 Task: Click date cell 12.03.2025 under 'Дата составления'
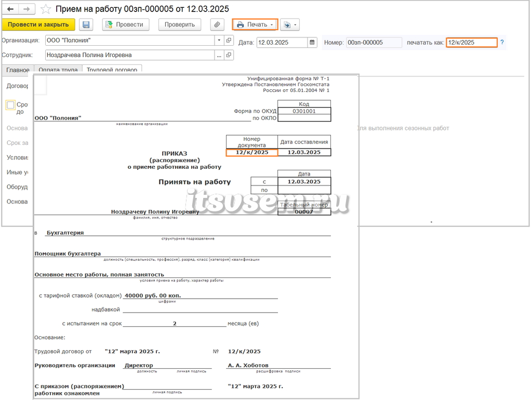coord(304,152)
